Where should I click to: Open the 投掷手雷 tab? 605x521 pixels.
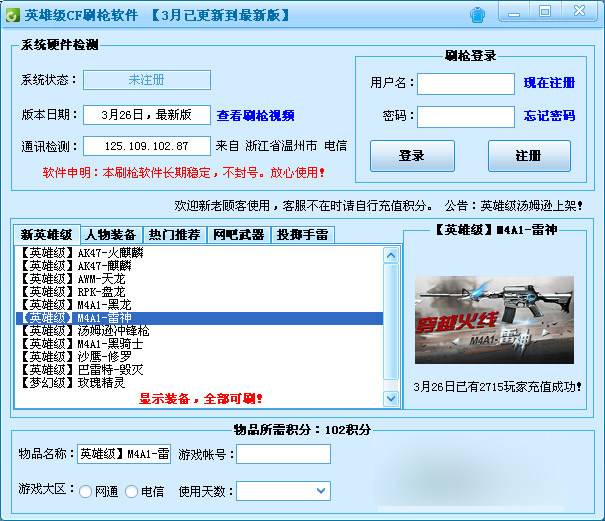pyautogui.click(x=302, y=235)
